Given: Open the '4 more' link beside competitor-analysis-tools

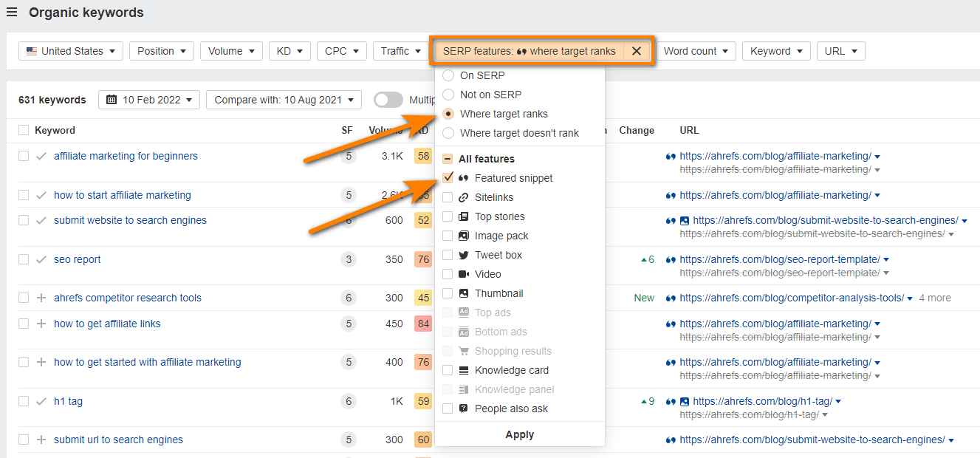Looking at the screenshot, I should (x=934, y=297).
